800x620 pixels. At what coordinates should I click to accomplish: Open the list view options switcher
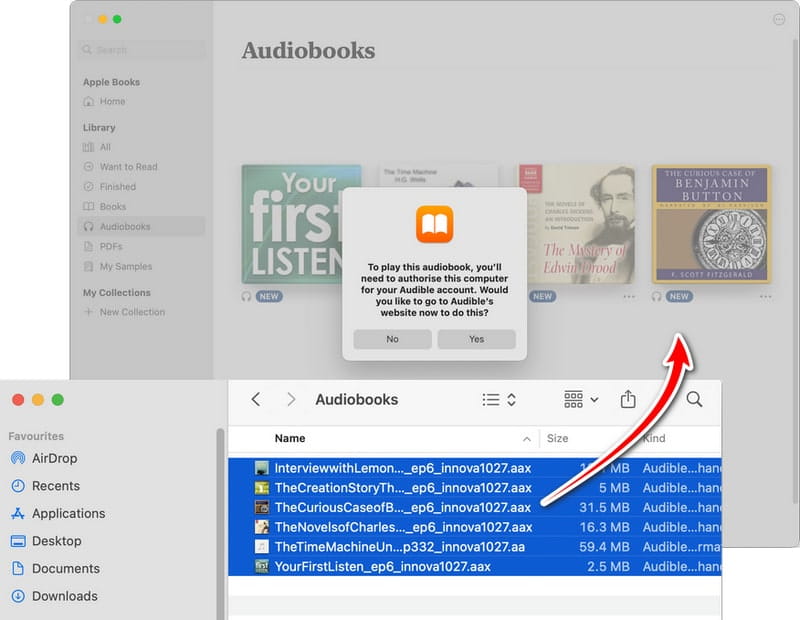point(498,399)
